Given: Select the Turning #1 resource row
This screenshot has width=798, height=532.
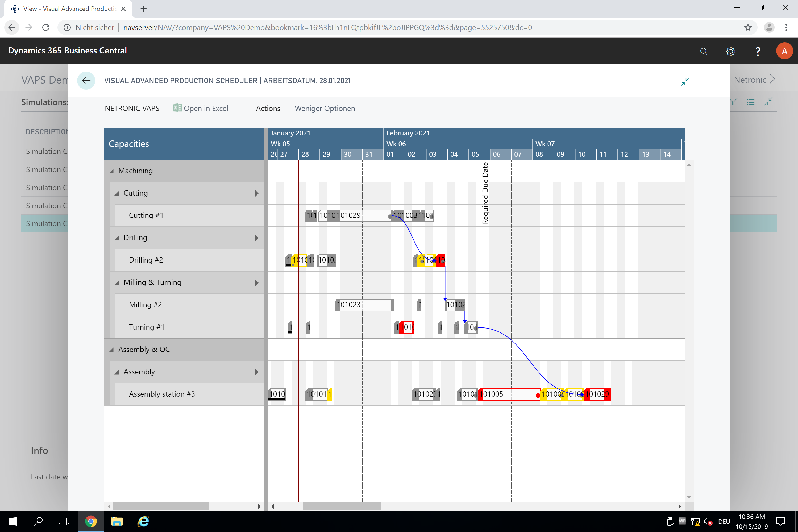Looking at the screenshot, I should pos(189,327).
